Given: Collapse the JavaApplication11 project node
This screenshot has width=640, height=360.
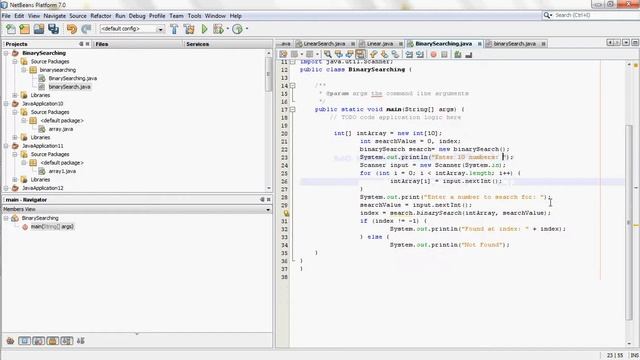Looking at the screenshot, I should click(x=6, y=146).
